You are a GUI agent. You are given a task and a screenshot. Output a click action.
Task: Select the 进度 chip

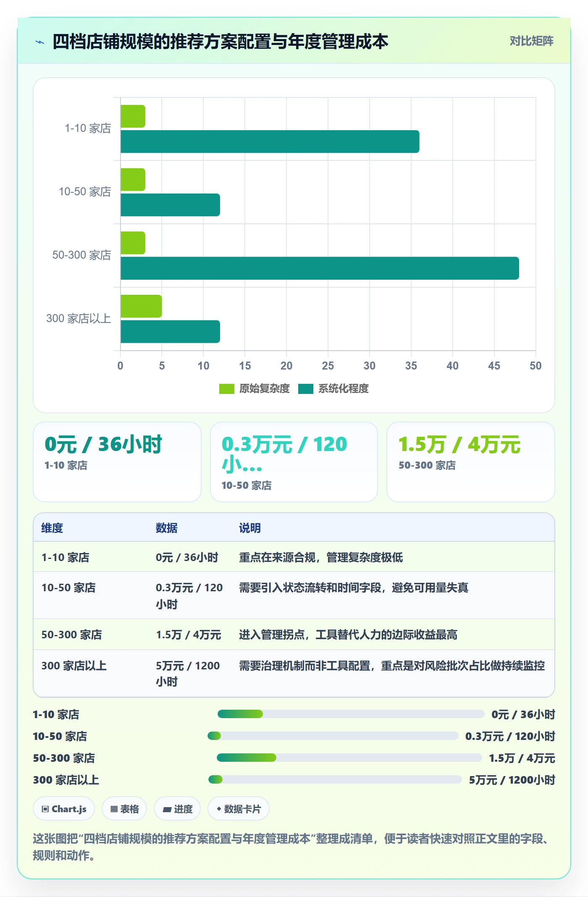[x=177, y=809]
